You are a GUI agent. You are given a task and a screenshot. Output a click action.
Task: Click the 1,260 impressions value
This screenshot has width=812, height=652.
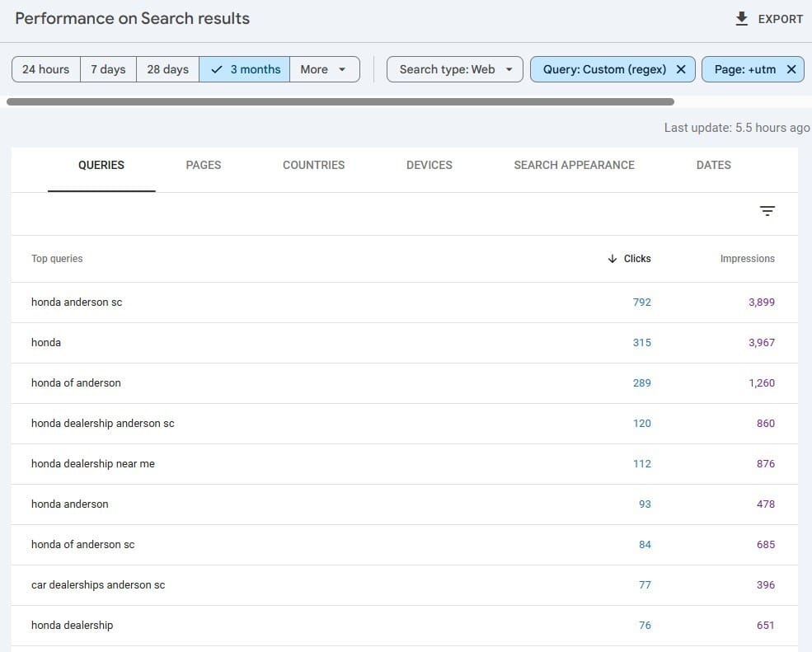(762, 383)
